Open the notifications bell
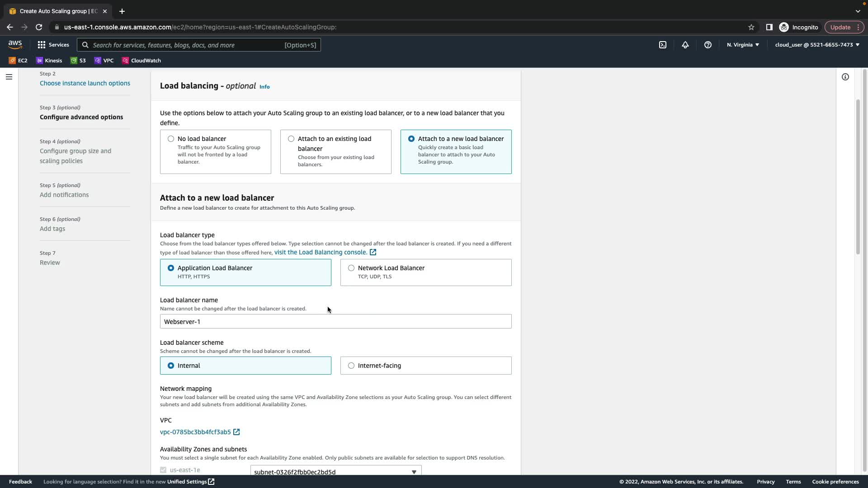Image resolution: width=868 pixels, height=488 pixels. (685, 45)
